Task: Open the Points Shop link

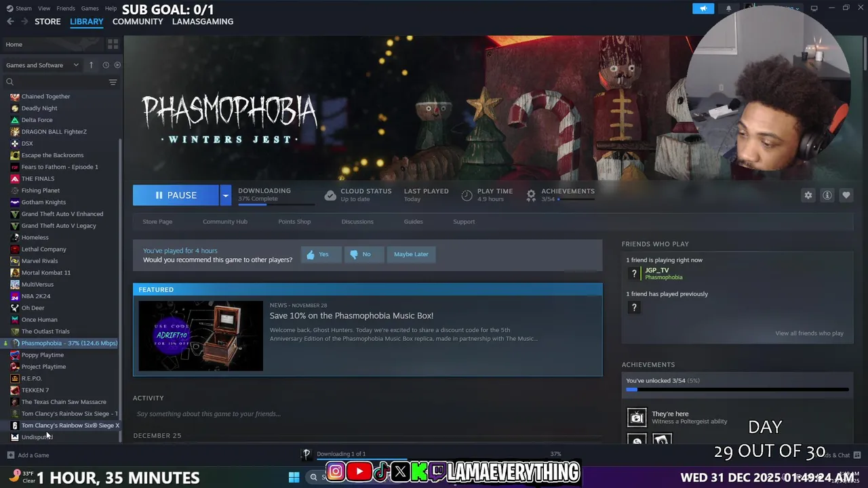Action: coord(294,222)
